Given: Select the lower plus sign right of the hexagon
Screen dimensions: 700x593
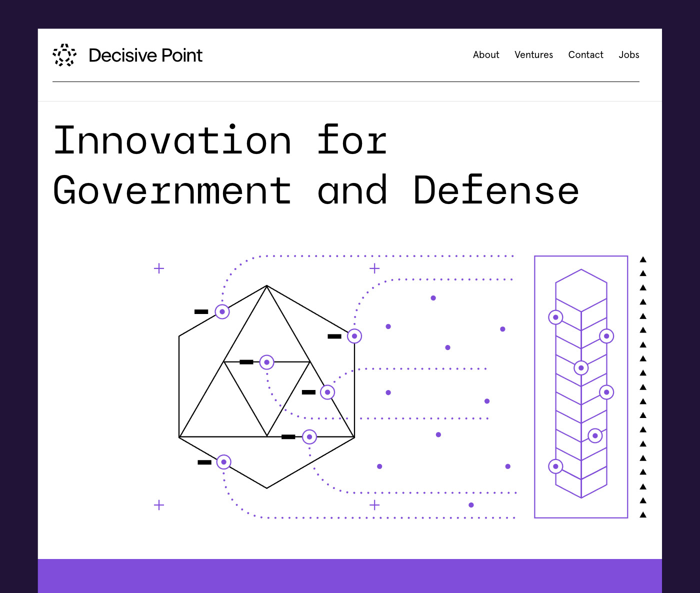Looking at the screenshot, I should click(x=374, y=505).
